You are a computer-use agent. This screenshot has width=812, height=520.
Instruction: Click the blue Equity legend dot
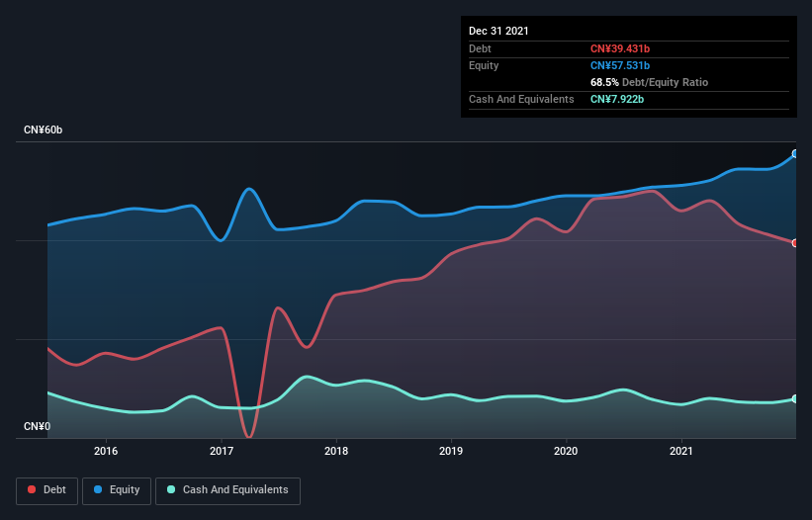pos(97,489)
